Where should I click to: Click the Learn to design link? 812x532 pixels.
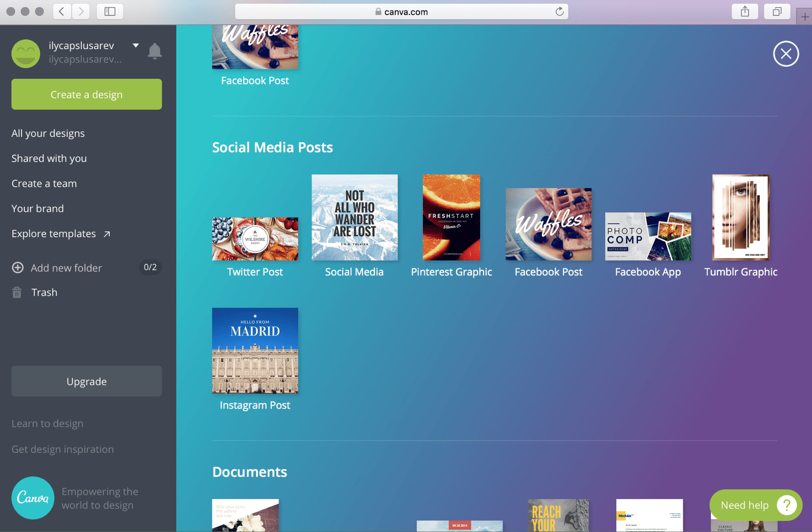click(x=47, y=423)
